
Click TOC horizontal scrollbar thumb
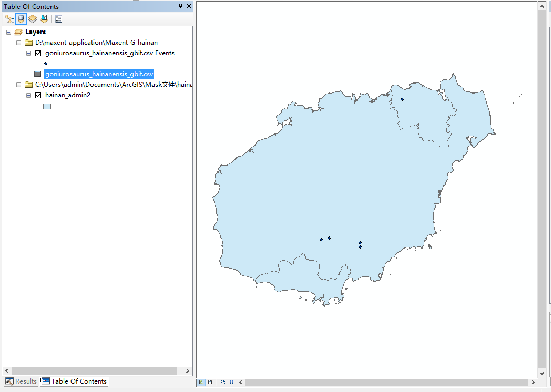95,370
